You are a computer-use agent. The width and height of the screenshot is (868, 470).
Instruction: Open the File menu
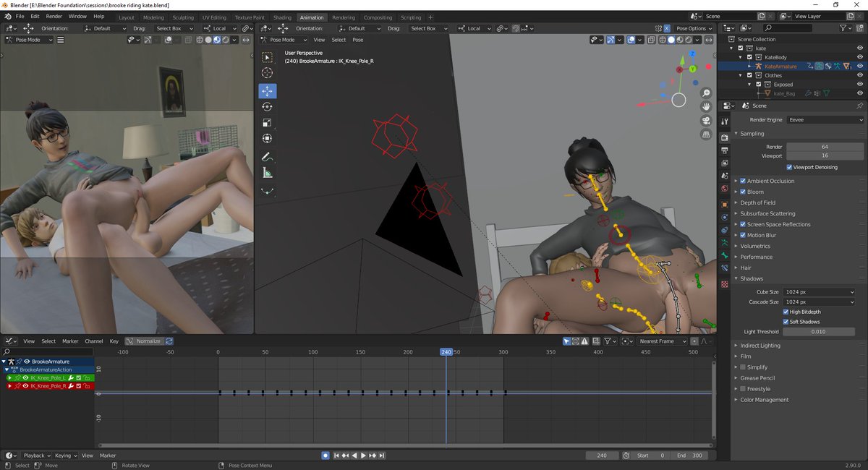point(19,16)
